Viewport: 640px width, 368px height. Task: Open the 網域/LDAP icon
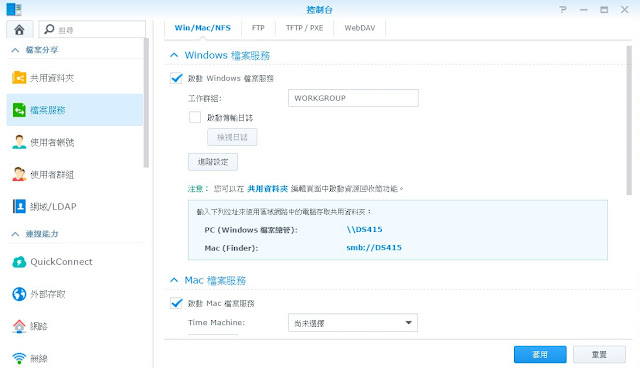19,206
